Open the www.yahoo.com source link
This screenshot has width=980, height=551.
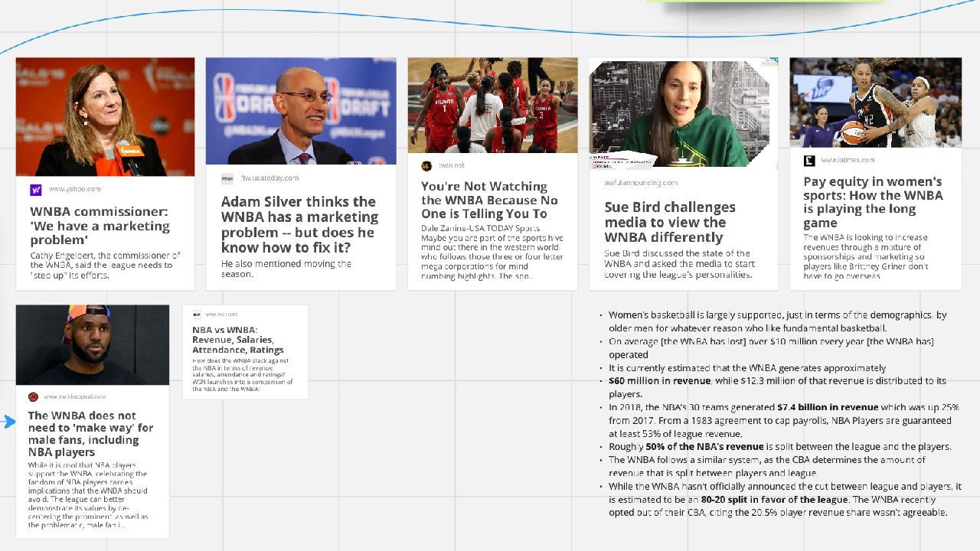click(x=75, y=189)
